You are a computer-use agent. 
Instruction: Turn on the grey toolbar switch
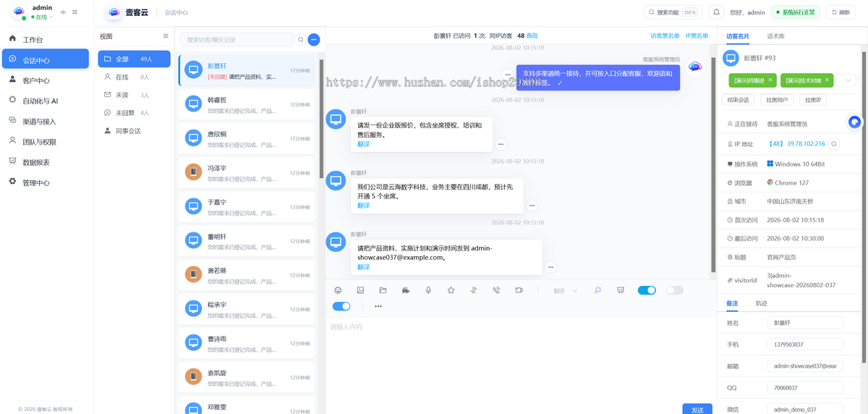tap(675, 290)
